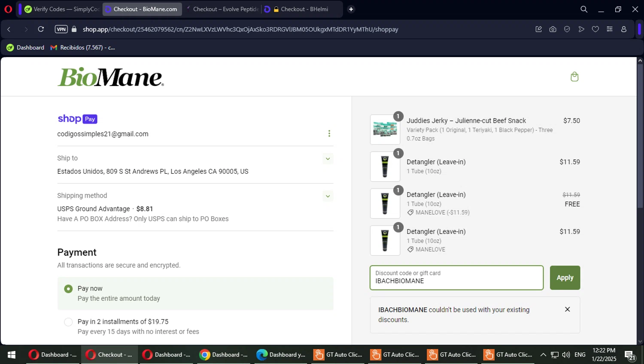Image resolution: width=644 pixels, height=364 pixels.
Task: Open the Recibidos Gmail bookmark
Action: point(82,47)
